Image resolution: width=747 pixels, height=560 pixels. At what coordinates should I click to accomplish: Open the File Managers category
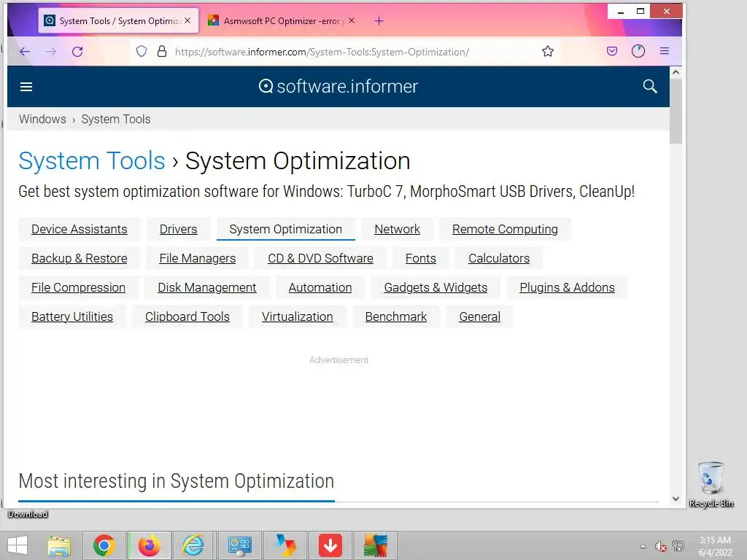point(197,258)
